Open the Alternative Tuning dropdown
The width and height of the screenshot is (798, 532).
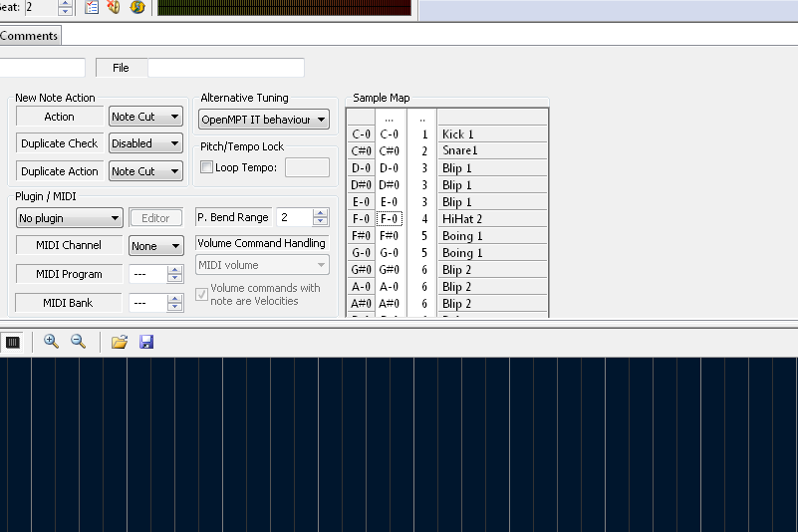[263, 120]
